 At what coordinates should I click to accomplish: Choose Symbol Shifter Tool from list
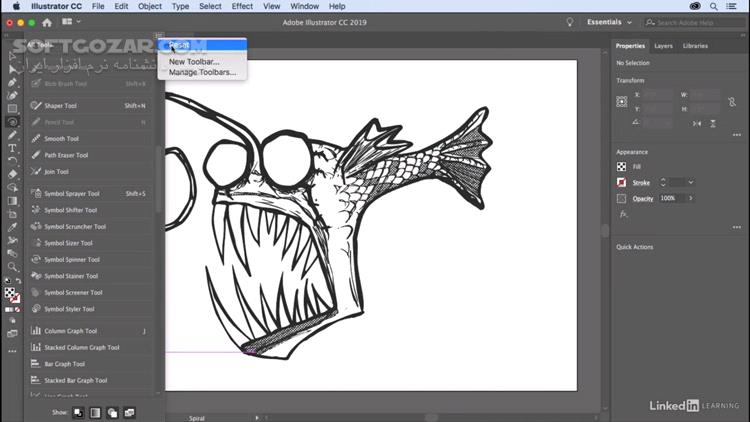[88, 210]
